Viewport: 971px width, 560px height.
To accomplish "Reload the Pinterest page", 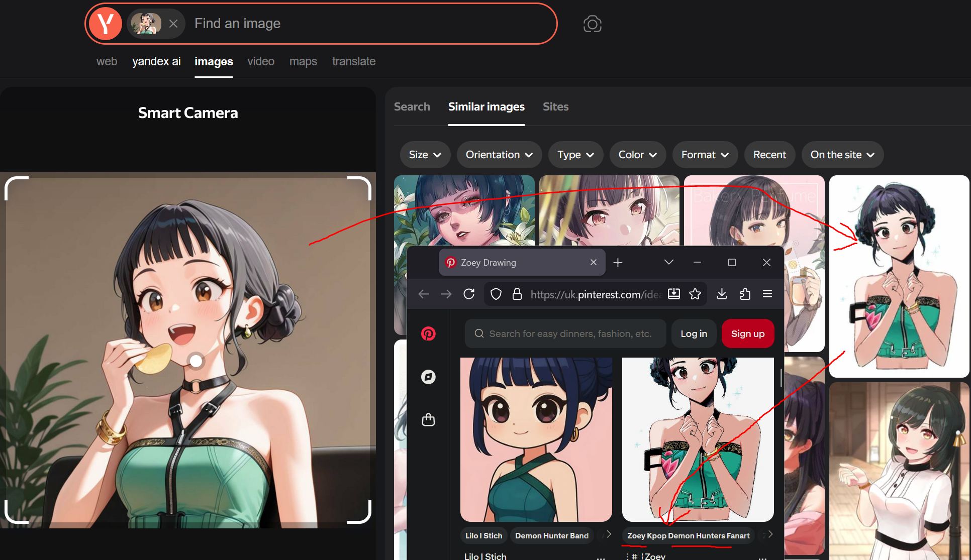I will 469,294.
